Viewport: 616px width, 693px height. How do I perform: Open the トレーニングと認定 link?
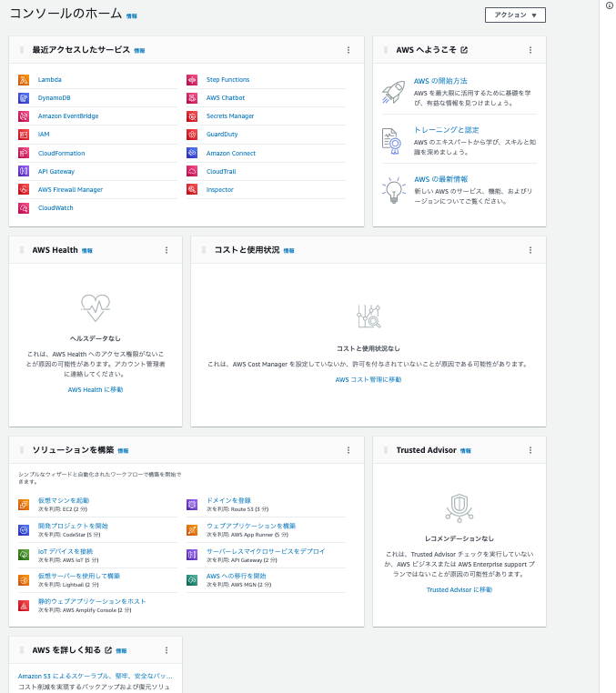click(446, 130)
